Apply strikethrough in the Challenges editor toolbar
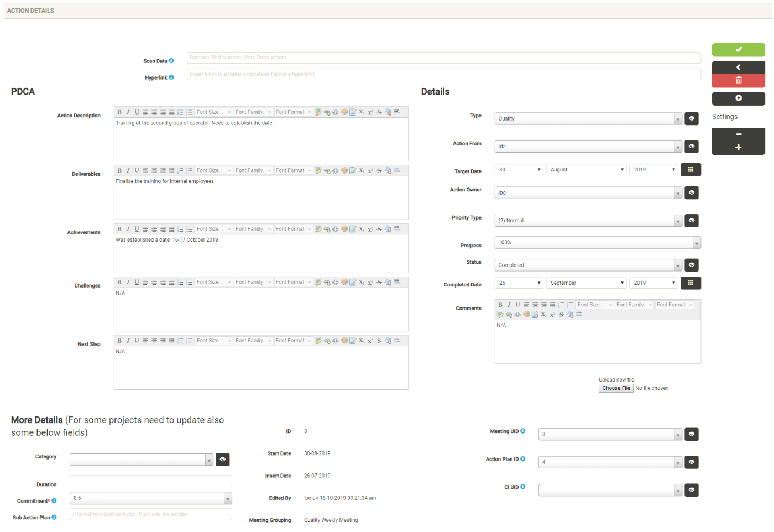The width and height of the screenshot is (774, 532). click(379, 283)
